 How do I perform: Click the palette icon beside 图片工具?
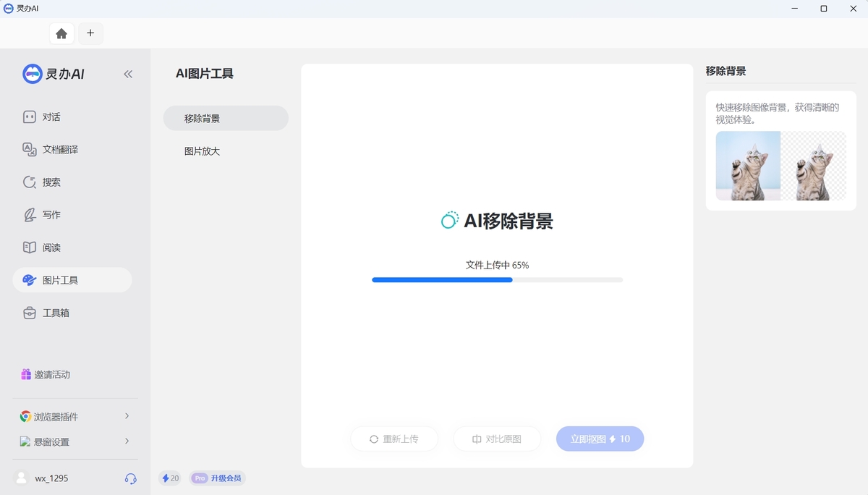click(30, 280)
